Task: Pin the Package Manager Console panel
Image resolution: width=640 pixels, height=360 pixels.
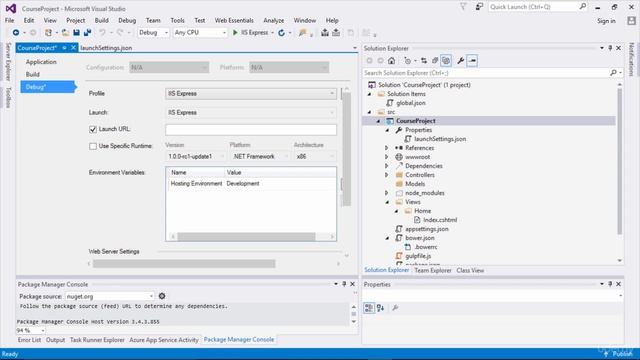Action: click(344, 284)
